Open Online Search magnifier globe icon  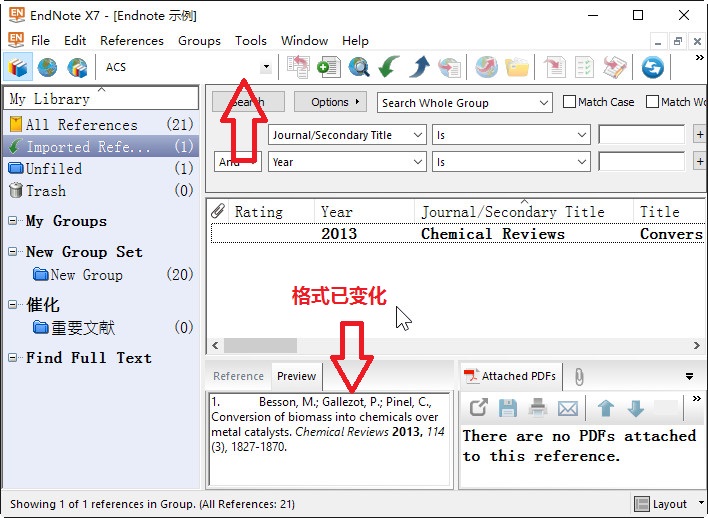click(x=359, y=67)
